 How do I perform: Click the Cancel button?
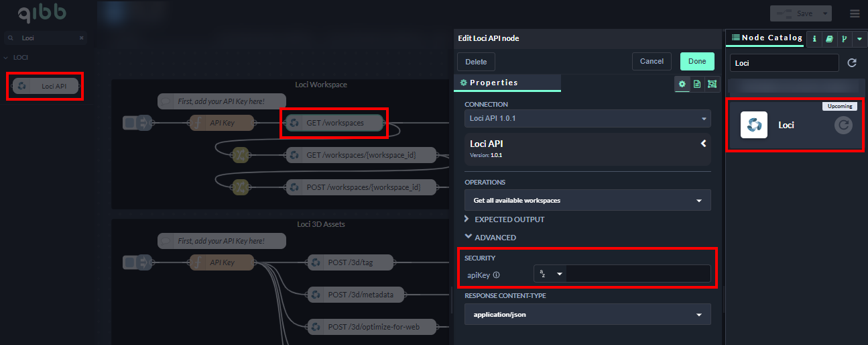(x=652, y=61)
